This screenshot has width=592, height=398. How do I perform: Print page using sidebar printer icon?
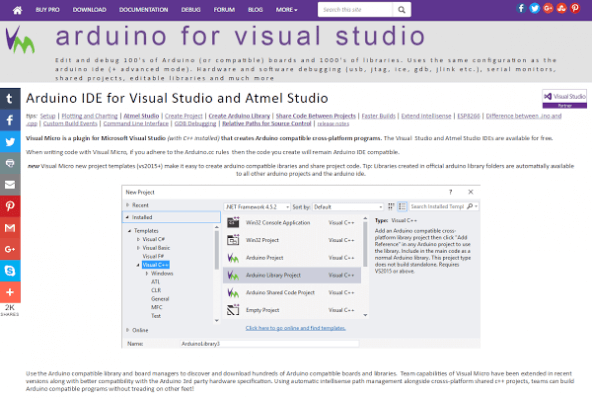coord(10,163)
